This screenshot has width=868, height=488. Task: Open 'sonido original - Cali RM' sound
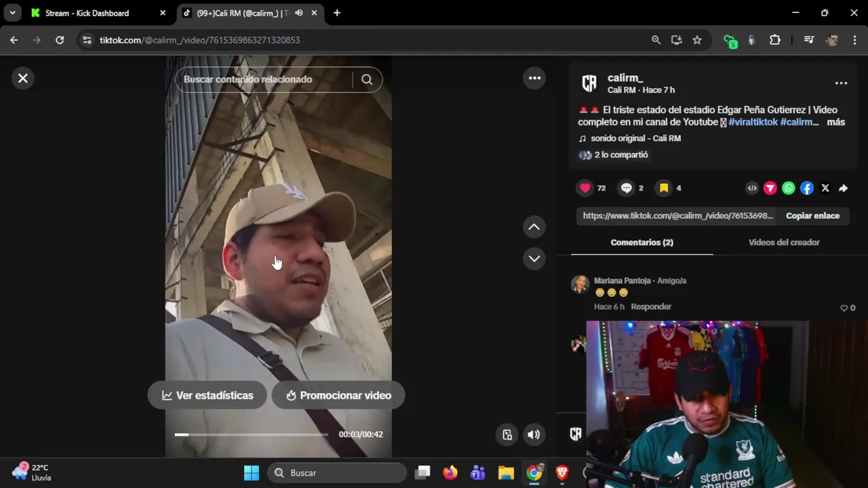coord(635,138)
